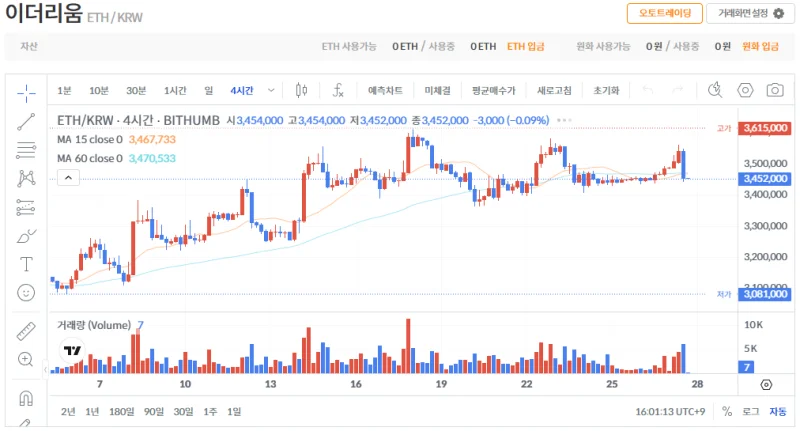Open time axis settings target icon
This screenshot has width=800, height=431.
pyautogui.click(x=766, y=385)
